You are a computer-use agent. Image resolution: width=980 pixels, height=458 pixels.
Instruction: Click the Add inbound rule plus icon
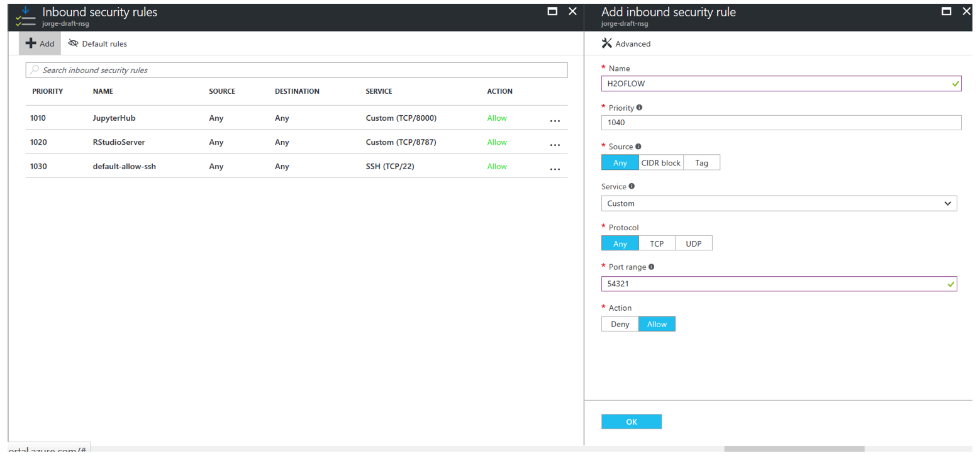click(31, 43)
